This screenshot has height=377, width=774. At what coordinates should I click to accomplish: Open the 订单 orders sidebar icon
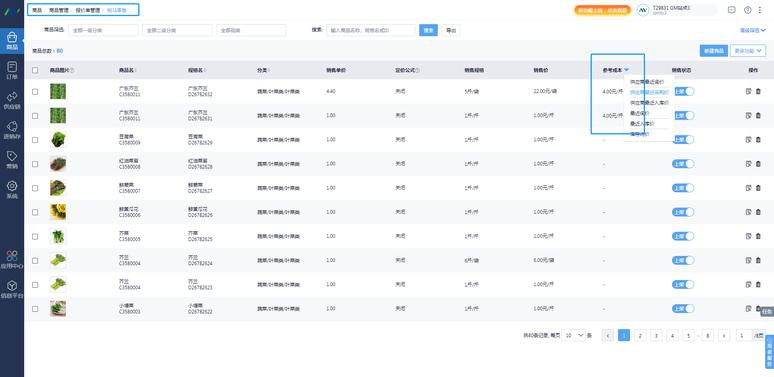click(12, 70)
